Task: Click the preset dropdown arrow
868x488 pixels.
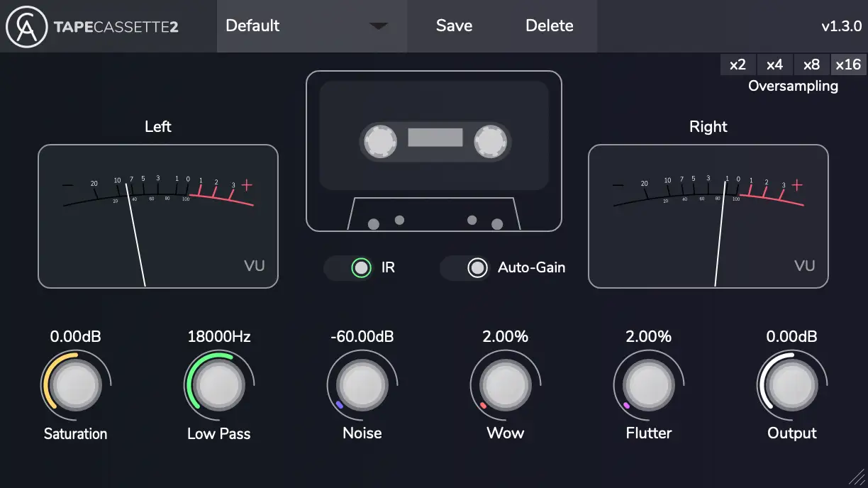Action: pyautogui.click(x=379, y=26)
